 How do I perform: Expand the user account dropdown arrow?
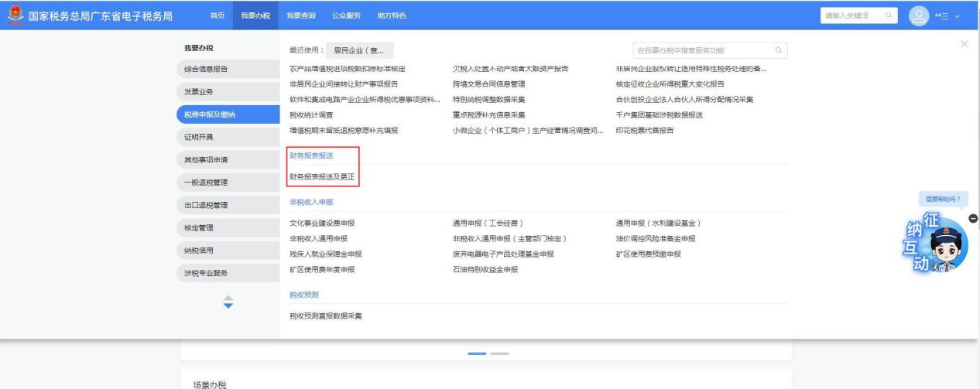[958, 16]
